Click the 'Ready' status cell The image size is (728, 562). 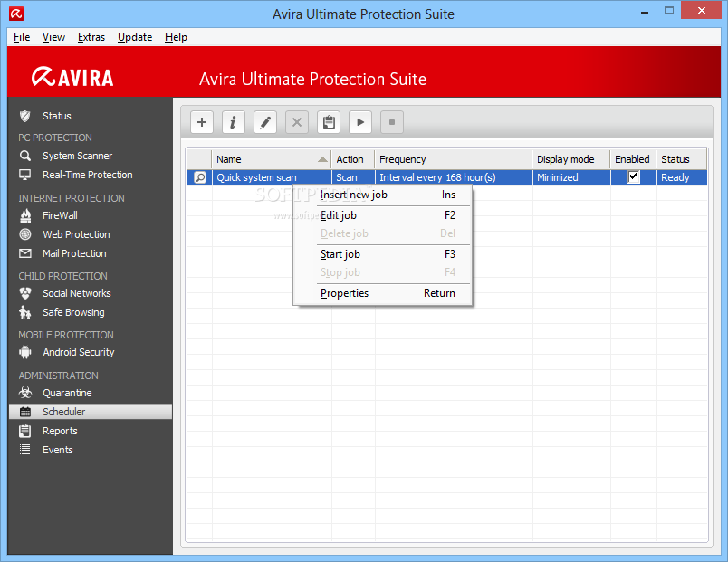[682, 177]
